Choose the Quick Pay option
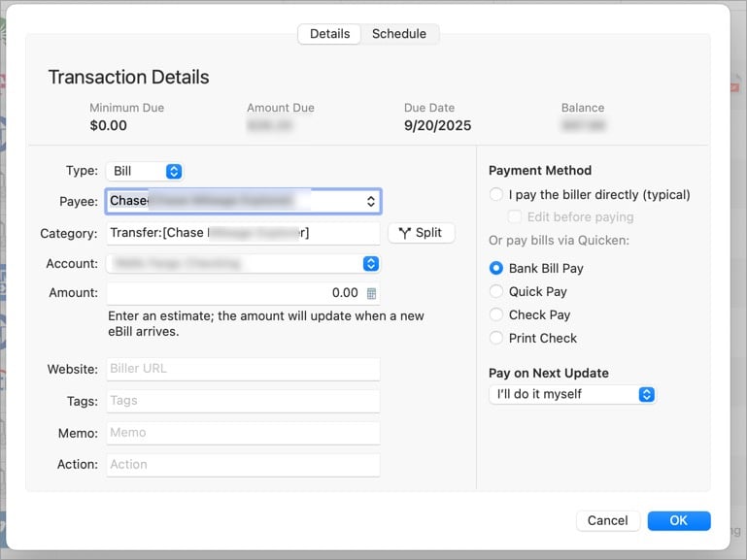 tap(496, 291)
